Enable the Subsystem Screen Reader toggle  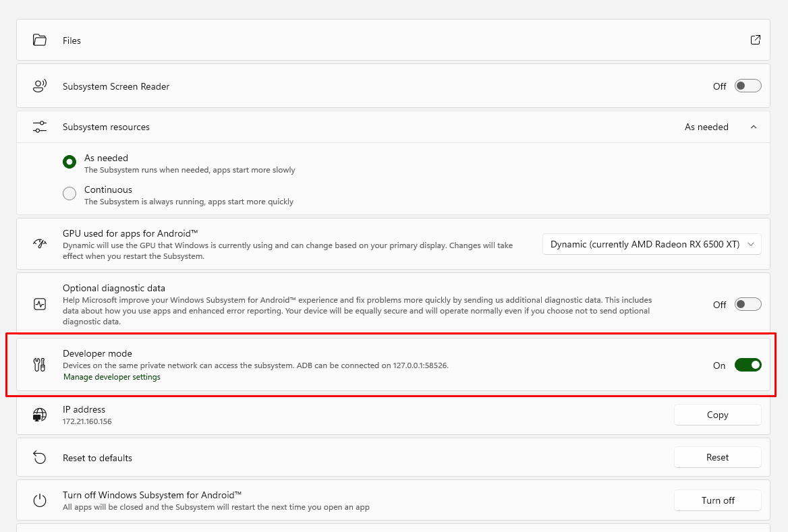coord(748,86)
